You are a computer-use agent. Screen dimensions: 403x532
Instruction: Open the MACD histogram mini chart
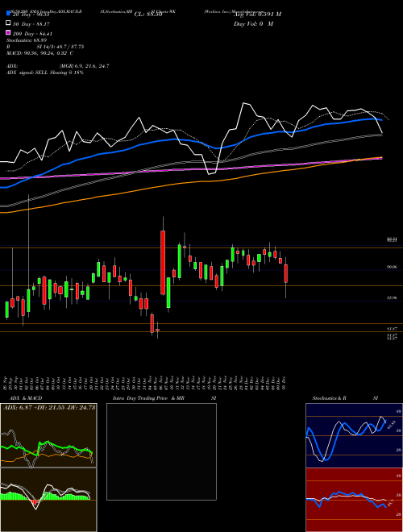48,500
